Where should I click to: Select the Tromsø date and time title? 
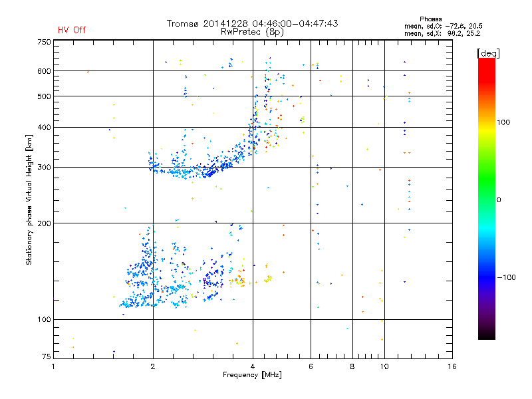(x=252, y=23)
